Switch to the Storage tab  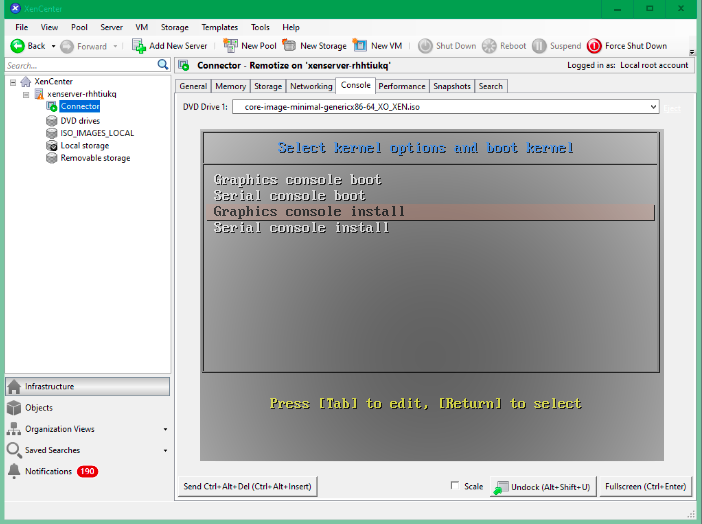tap(268, 86)
